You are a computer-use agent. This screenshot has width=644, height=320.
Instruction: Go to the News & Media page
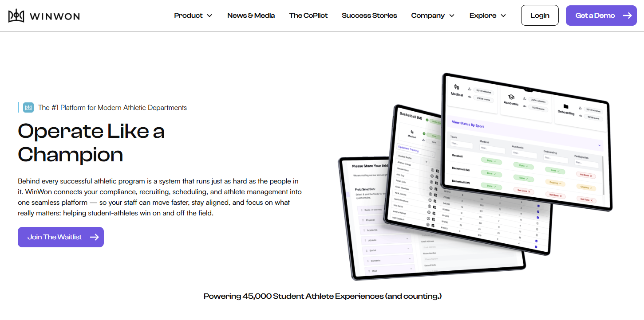(251, 16)
